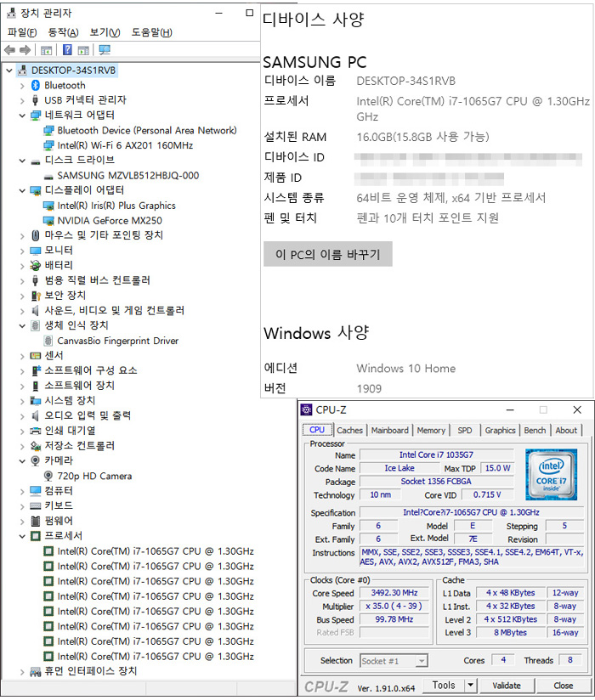The height and width of the screenshot is (700, 595).
Task: Click the USB 커넥터 관리자 icon
Action: pyautogui.click(x=36, y=100)
